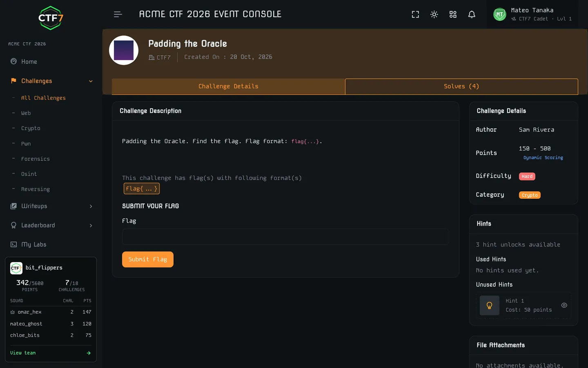
Task: Select the Pwn category in the sidebar
Action: (26, 144)
